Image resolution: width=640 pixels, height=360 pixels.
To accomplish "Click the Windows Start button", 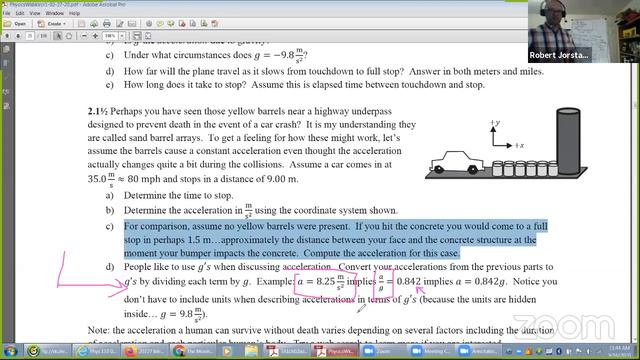I will [x=11, y=351].
